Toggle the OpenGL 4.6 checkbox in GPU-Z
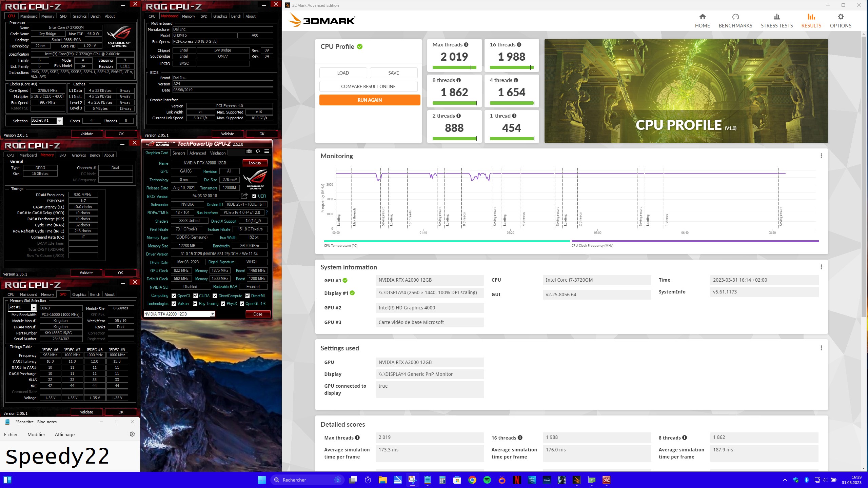Image resolution: width=868 pixels, height=488 pixels. (242, 304)
